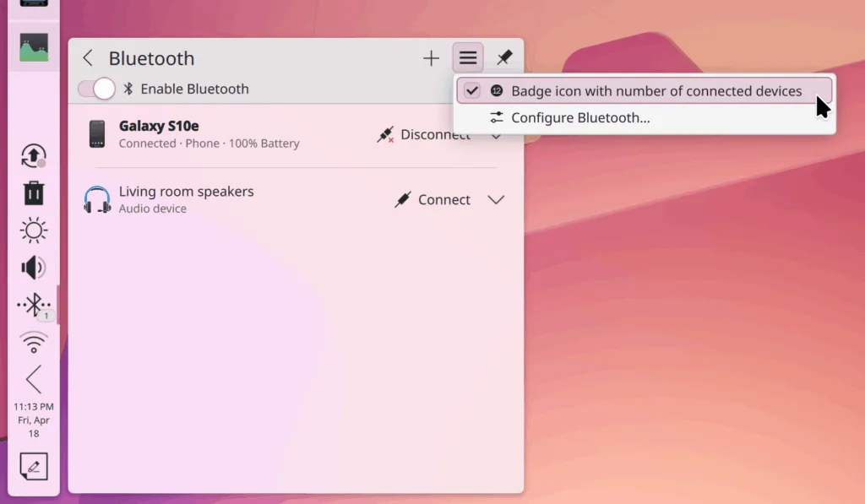This screenshot has width=865, height=504.
Task: Expand Galaxy S10e details chevron
Action: pyautogui.click(x=496, y=138)
